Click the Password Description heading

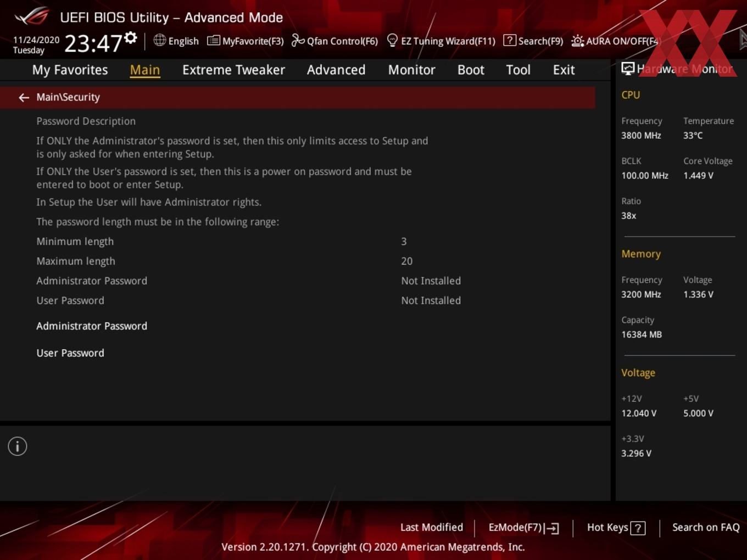[x=86, y=121]
